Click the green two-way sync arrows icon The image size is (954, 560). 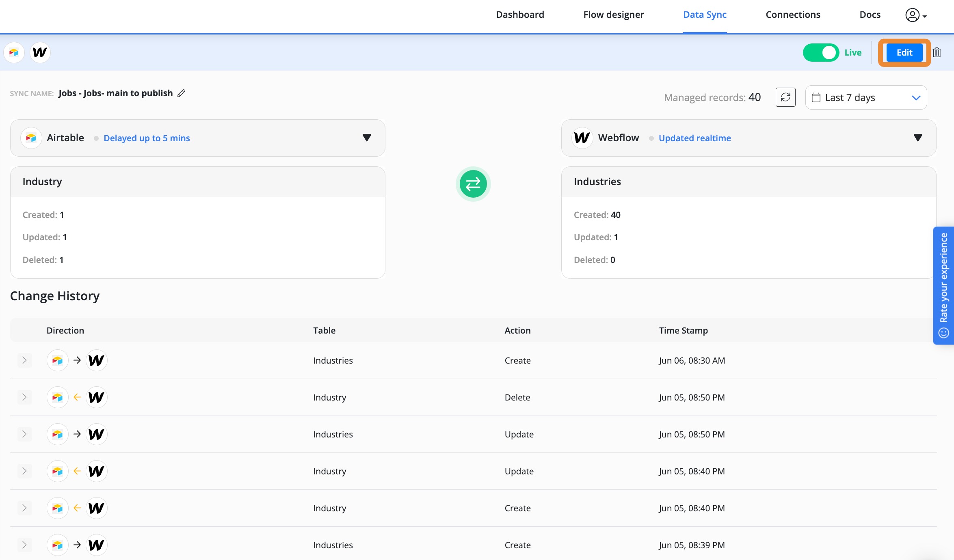(473, 184)
